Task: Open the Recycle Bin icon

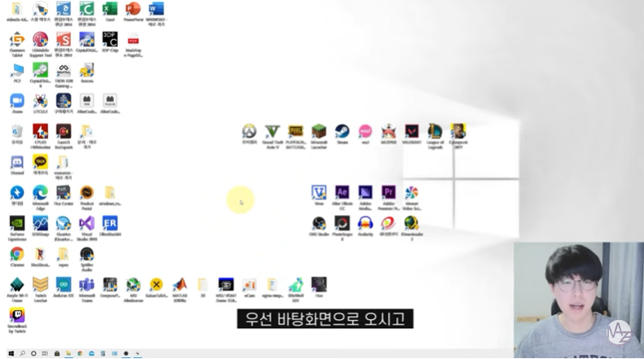Action: click(x=17, y=134)
